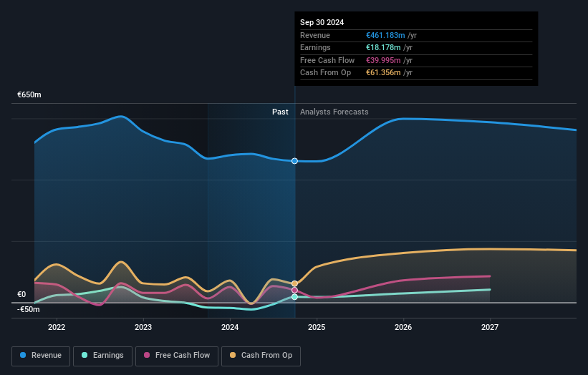The image size is (588, 375).
Task: Click the €0 y-axis label
Action: [21, 294]
